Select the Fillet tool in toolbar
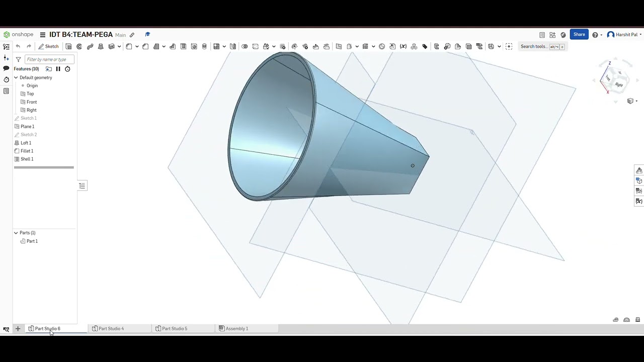644x362 pixels. (x=129, y=46)
